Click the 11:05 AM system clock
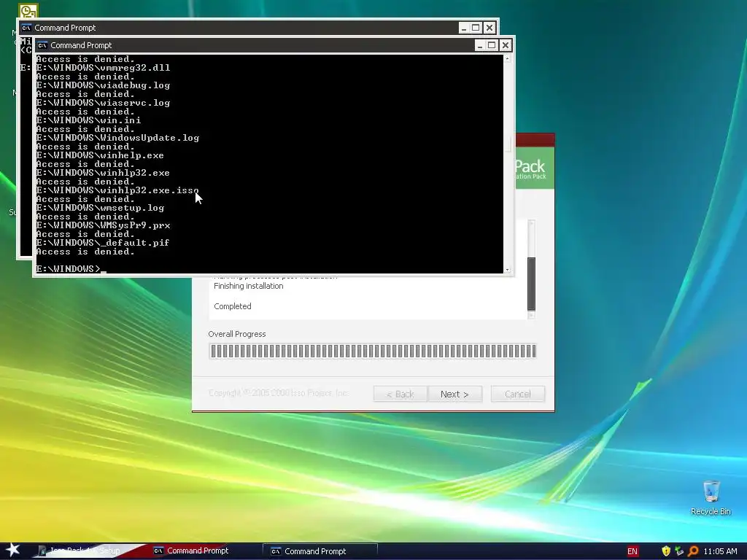The height and width of the screenshot is (560, 747). point(720,551)
